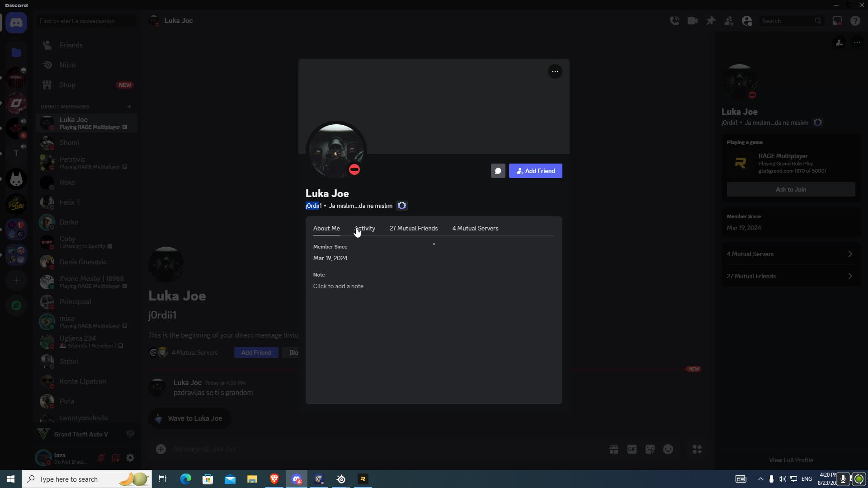Switch to the 4 Mutual Servers tab
This screenshot has width=868, height=488.
tap(475, 229)
